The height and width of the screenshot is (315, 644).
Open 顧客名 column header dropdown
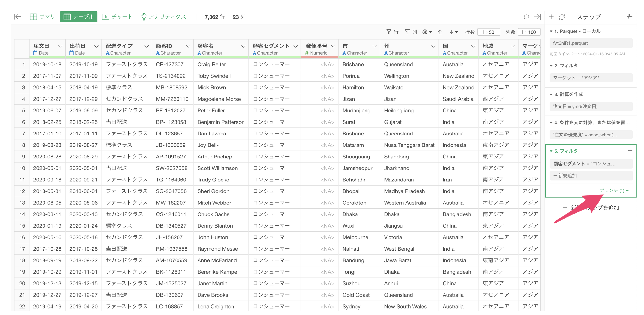[243, 46]
